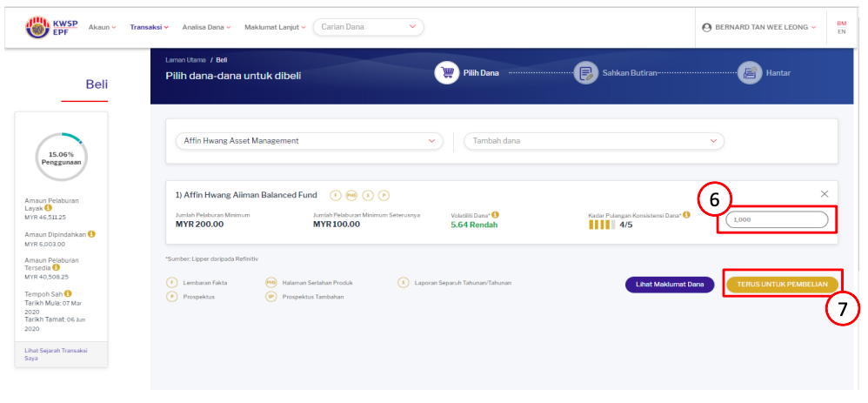Open the Tambah dana dropdown
The image size is (868, 403).
tap(594, 141)
